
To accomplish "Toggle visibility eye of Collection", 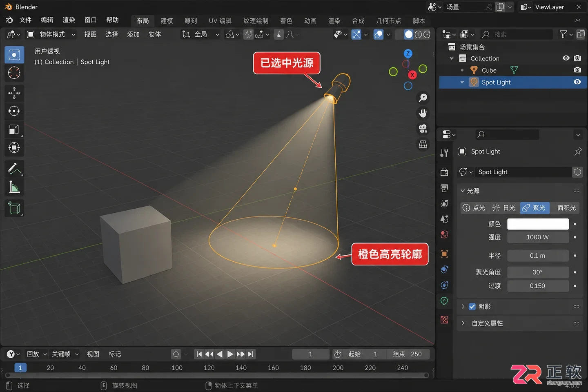I will pyautogui.click(x=566, y=58).
